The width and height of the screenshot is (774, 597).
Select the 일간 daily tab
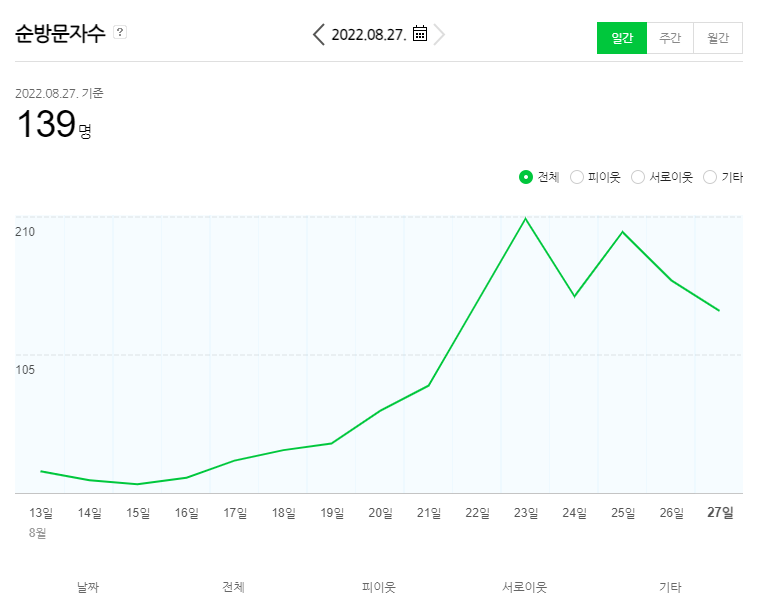click(x=621, y=38)
